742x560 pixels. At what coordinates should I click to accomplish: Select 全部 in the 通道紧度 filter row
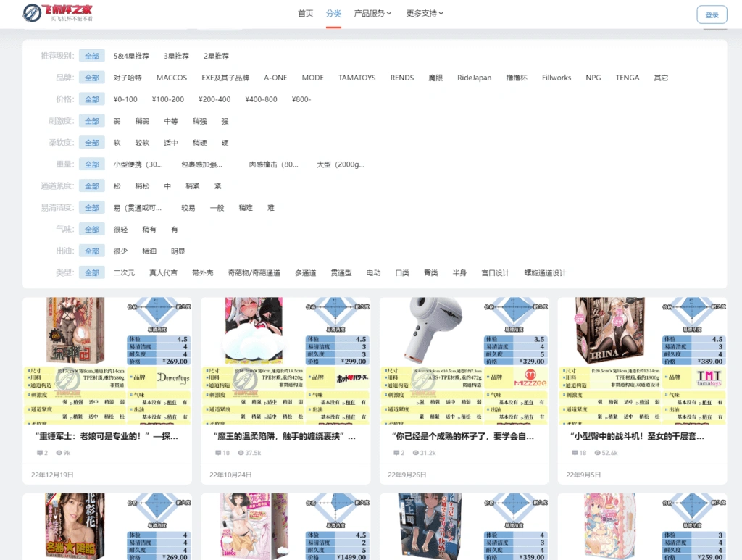[92, 186]
